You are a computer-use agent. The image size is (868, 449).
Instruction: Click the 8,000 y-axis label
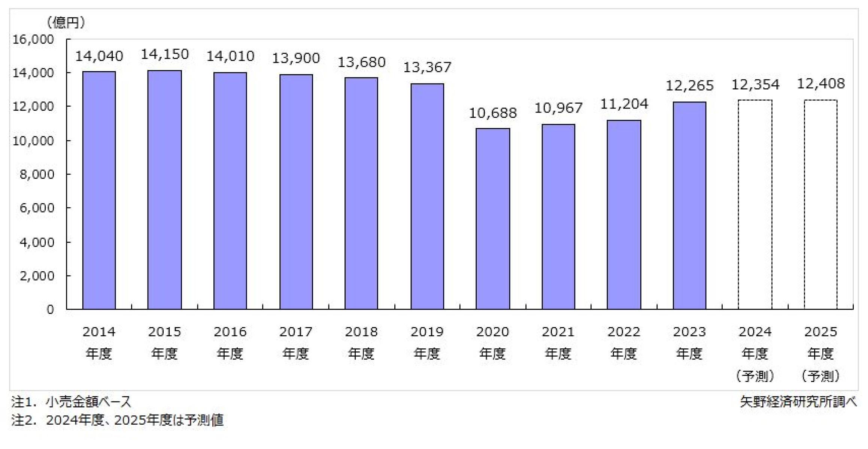[37, 174]
